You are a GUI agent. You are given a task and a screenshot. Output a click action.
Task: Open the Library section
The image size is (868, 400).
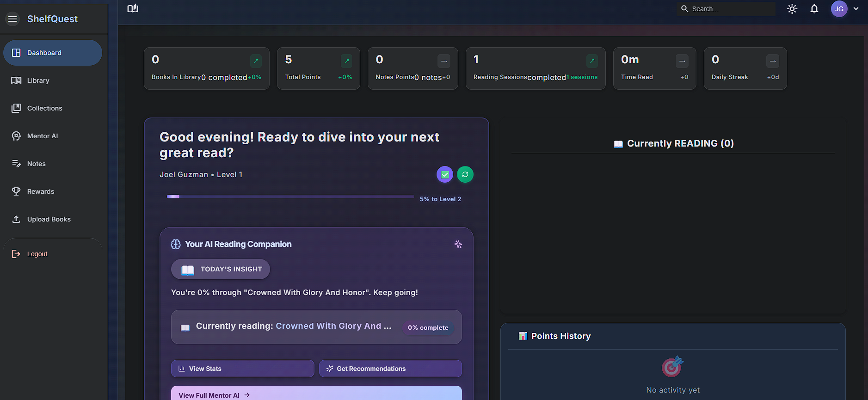(x=53, y=80)
